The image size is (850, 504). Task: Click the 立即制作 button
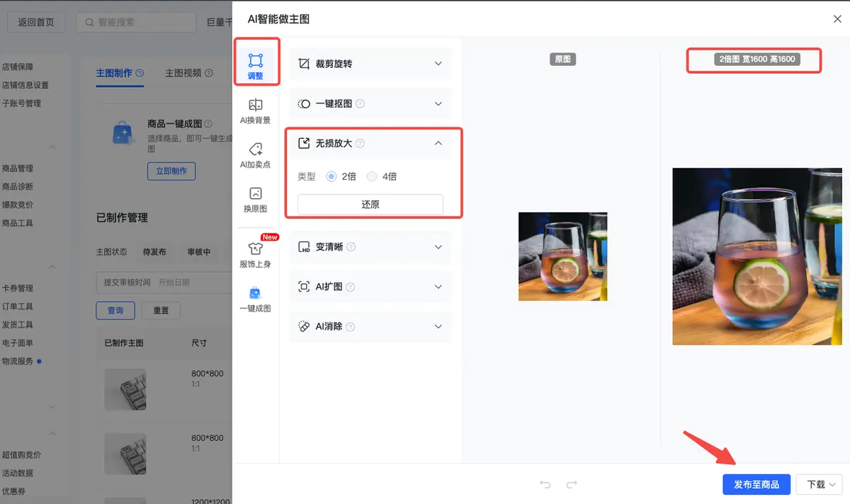pos(171,171)
